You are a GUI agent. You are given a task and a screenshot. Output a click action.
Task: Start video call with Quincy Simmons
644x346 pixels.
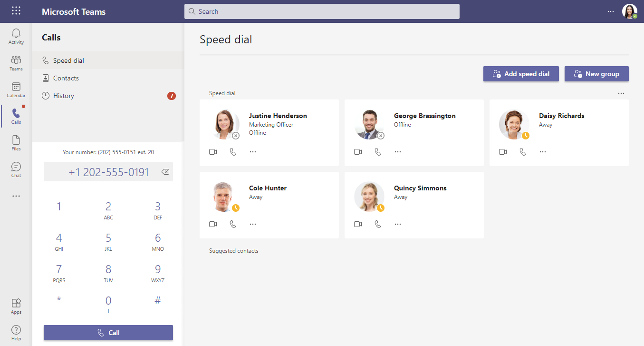coord(358,224)
